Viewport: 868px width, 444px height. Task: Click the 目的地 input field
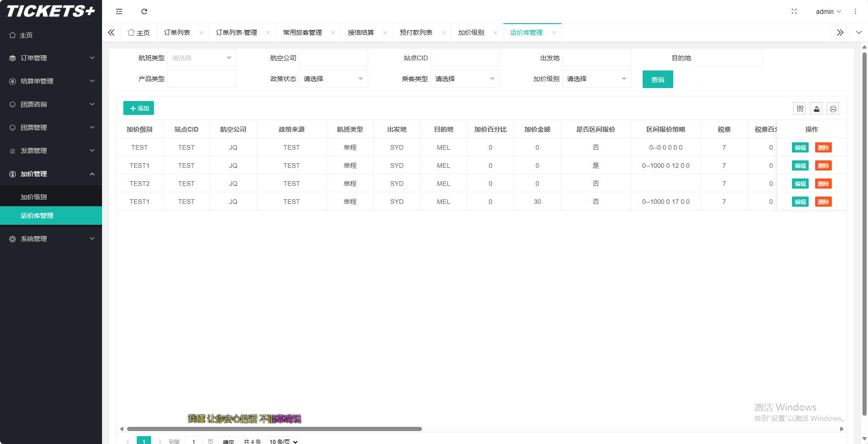click(728, 58)
